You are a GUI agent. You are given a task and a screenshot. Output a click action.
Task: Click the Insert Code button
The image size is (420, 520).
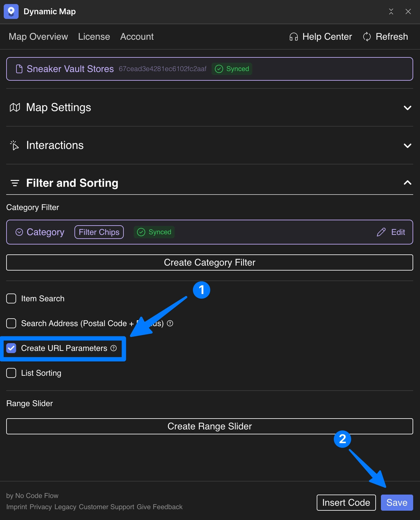pyautogui.click(x=346, y=503)
